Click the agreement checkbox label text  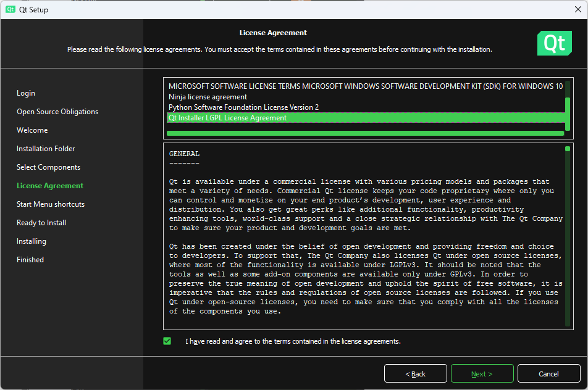[x=293, y=341]
